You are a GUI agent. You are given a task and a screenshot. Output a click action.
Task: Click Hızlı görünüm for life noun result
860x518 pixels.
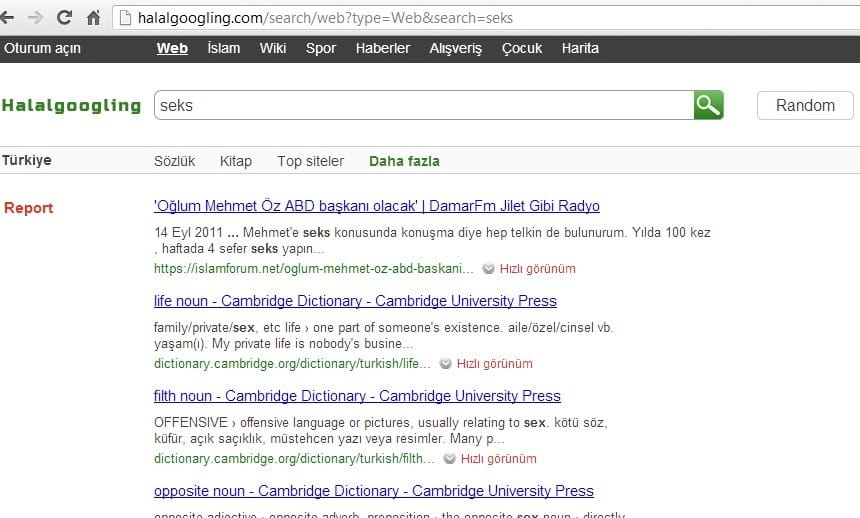tap(495, 364)
